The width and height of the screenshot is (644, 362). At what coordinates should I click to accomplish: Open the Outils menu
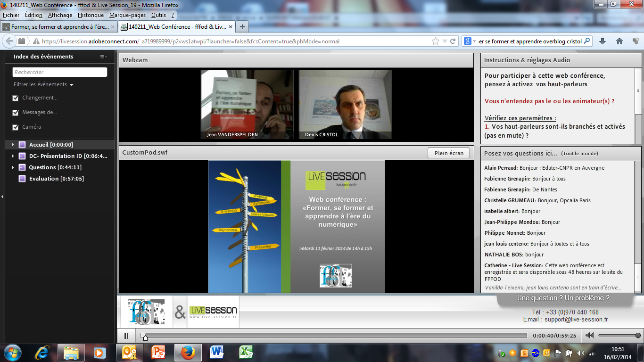(x=159, y=15)
